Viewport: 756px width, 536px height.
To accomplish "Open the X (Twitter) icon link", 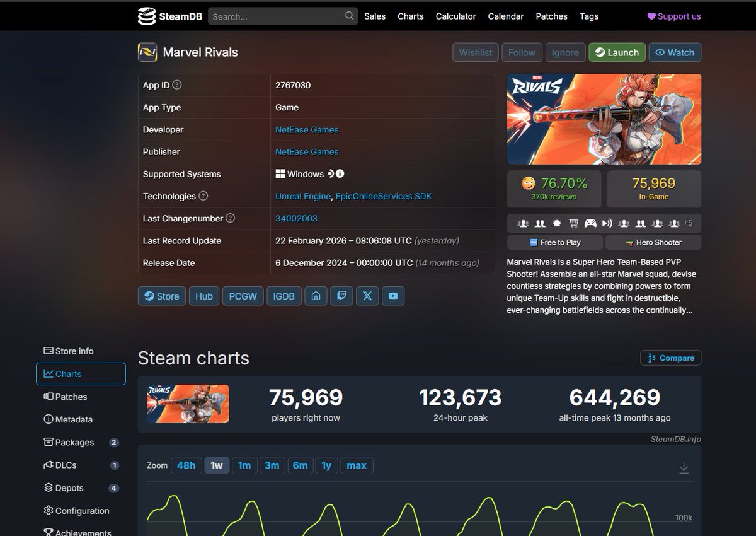I will click(x=367, y=296).
